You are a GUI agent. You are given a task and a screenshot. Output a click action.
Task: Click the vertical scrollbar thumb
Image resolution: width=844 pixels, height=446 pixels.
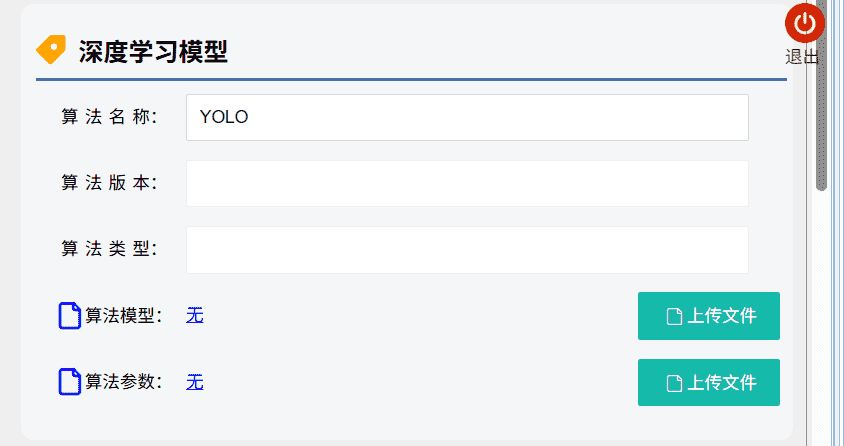pos(822,95)
